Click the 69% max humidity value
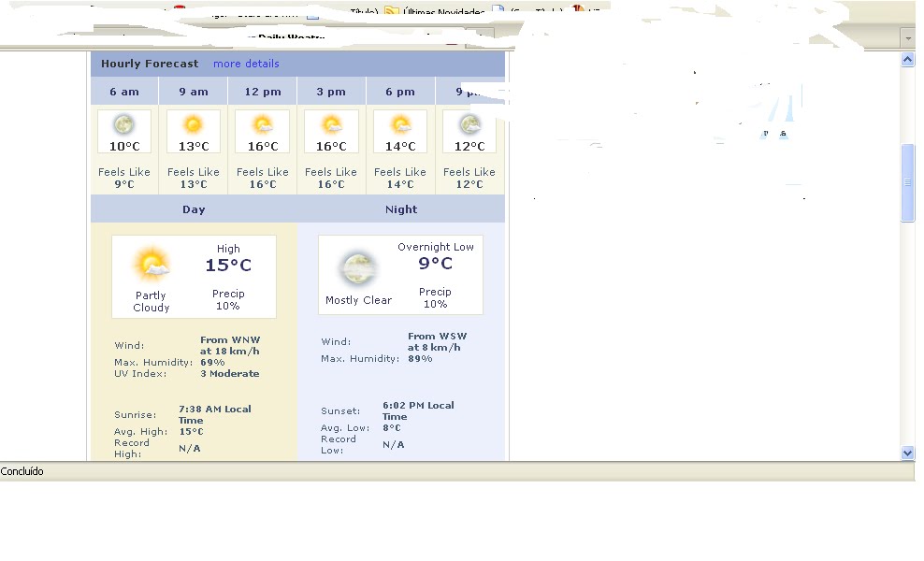The height and width of the screenshot is (561, 924). pos(212,363)
